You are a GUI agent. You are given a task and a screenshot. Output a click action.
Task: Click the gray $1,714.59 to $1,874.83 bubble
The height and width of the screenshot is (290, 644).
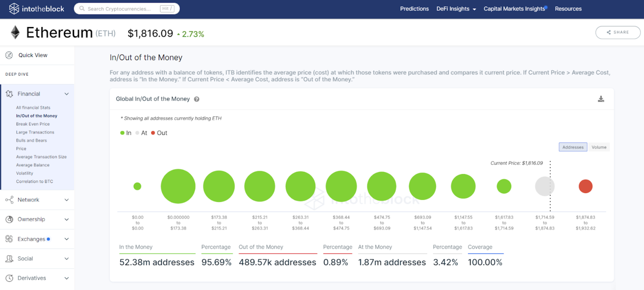click(x=545, y=186)
